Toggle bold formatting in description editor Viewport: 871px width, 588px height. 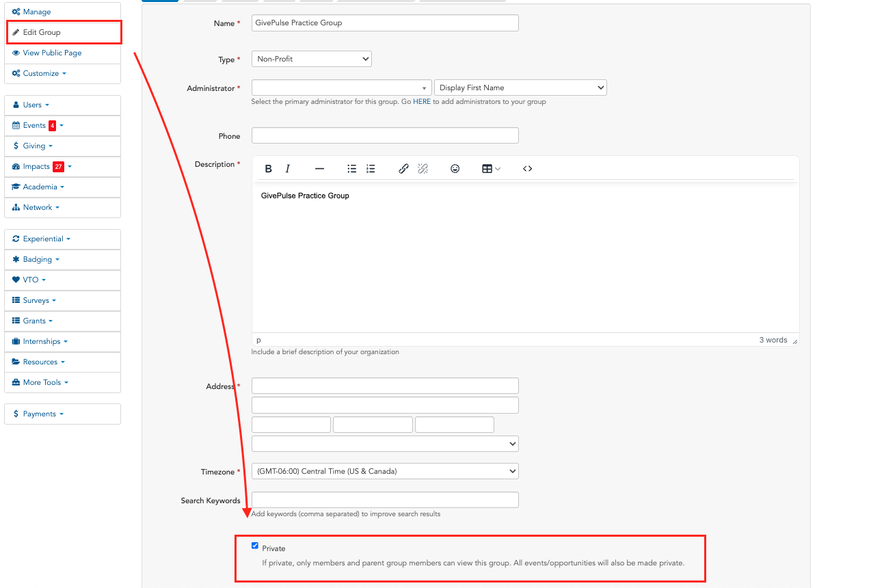click(269, 169)
